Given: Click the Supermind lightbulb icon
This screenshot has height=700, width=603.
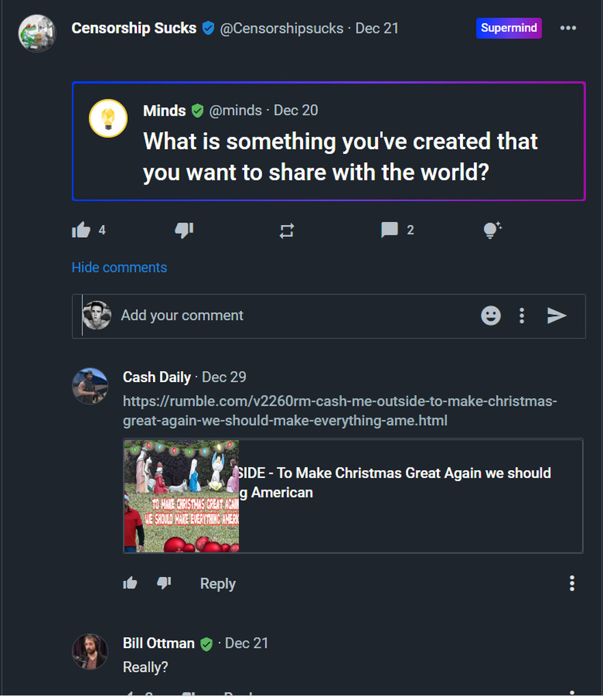Looking at the screenshot, I should click(x=492, y=230).
